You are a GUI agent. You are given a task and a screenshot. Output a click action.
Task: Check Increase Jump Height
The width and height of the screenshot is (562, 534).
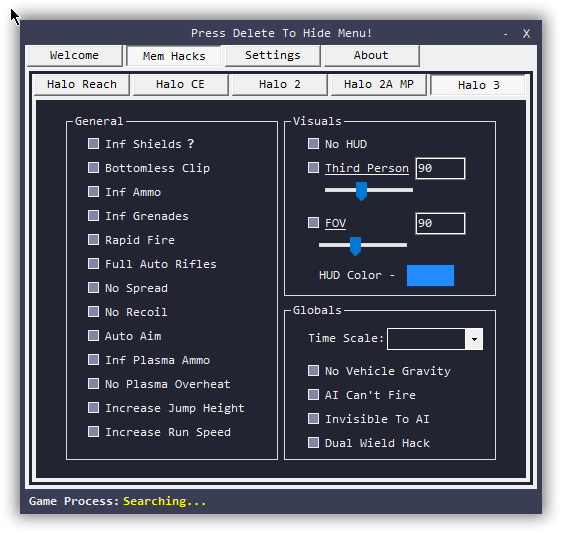tap(94, 408)
